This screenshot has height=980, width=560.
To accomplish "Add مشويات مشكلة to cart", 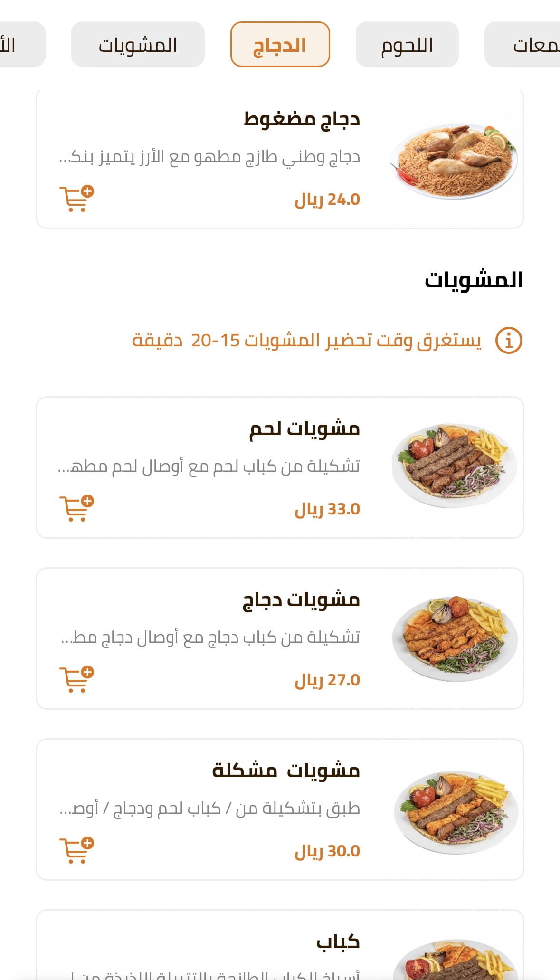I will point(76,850).
